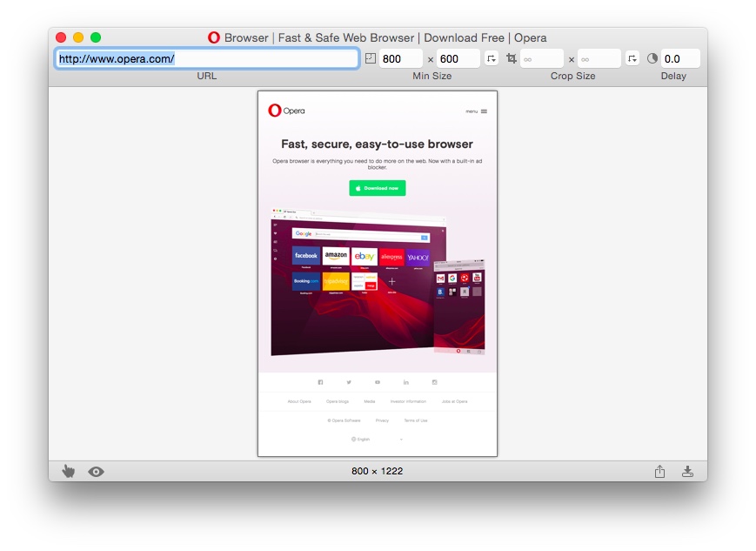The width and height of the screenshot is (756, 551).
Task: Toggle the eye preview button
Action: coord(96,472)
